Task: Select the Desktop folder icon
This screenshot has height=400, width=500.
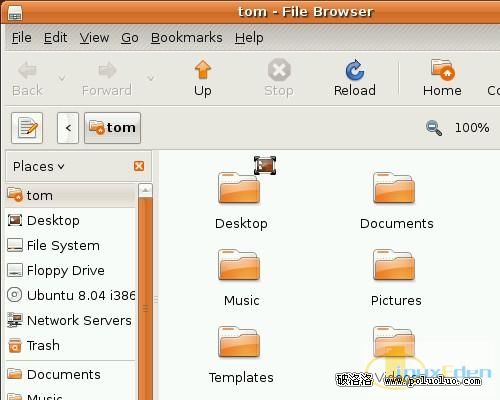Action: coord(239,188)
